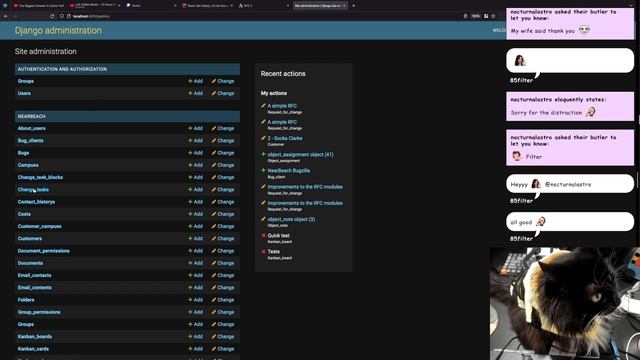Bookmark this page with the star icon
Image resolution: width=640 pixels, height=360 pixels.
(493, 16)
